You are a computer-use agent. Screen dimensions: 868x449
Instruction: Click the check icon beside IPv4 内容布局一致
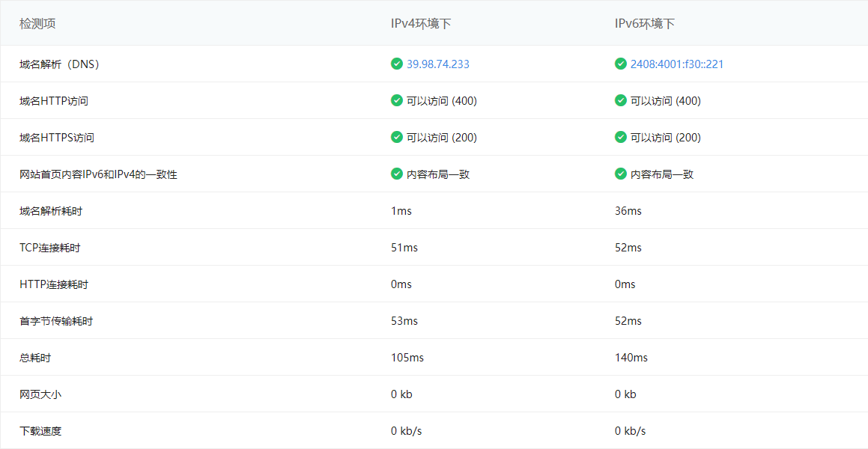click(396, 174)
